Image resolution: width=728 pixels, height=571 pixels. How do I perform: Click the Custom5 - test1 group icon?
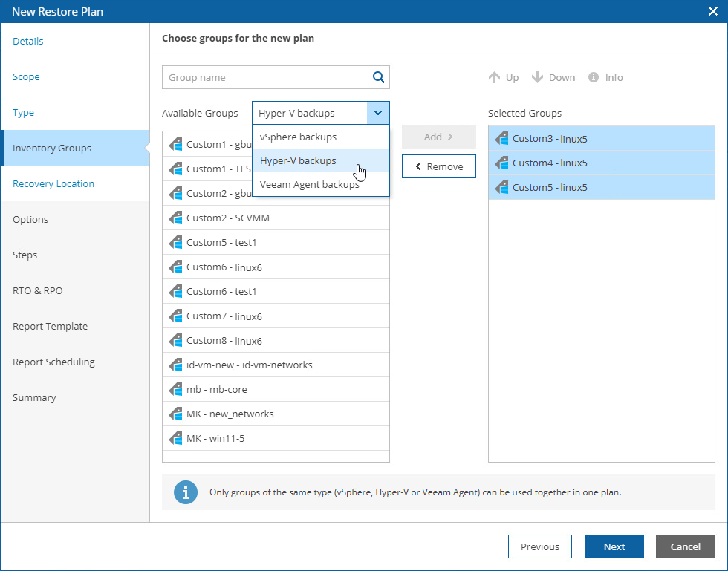[x=176, y=243]
